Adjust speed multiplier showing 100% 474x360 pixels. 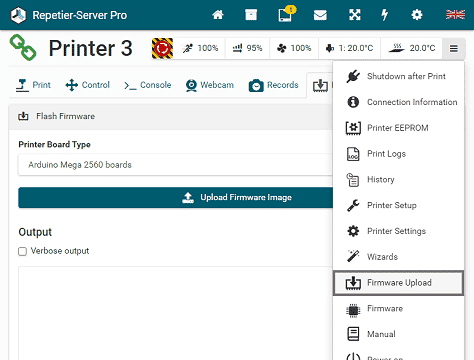click(x=200, y=48)
